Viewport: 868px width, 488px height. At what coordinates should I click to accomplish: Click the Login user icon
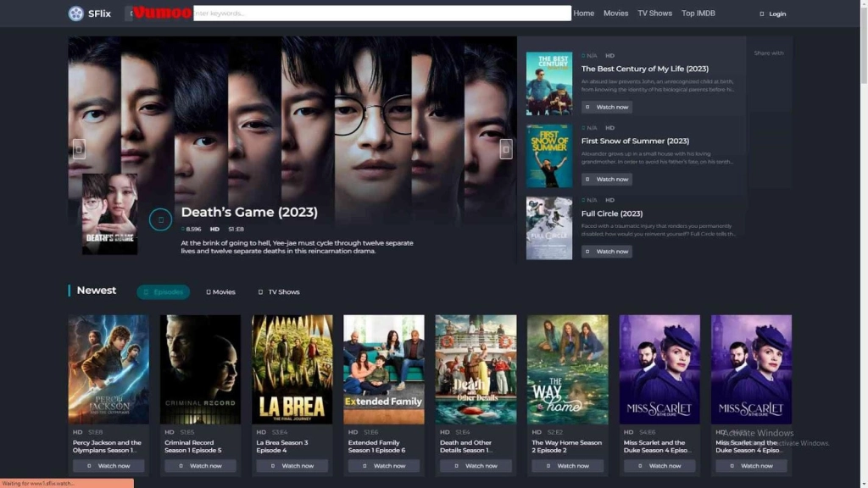(761, 14)
